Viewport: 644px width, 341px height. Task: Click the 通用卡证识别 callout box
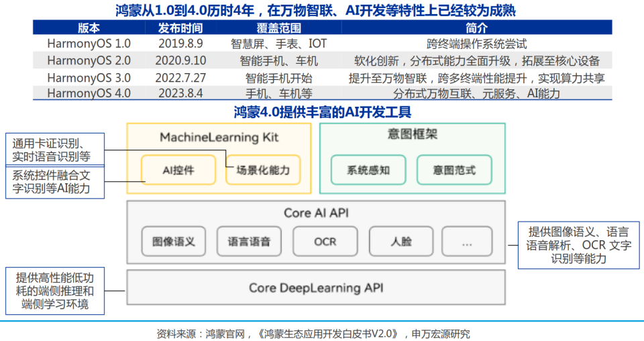click(55, 150)
